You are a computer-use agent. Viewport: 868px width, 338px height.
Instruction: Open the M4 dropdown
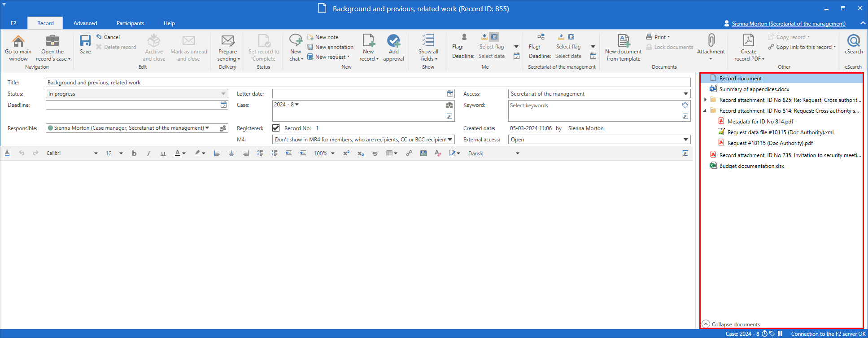(x=450, y=140)
